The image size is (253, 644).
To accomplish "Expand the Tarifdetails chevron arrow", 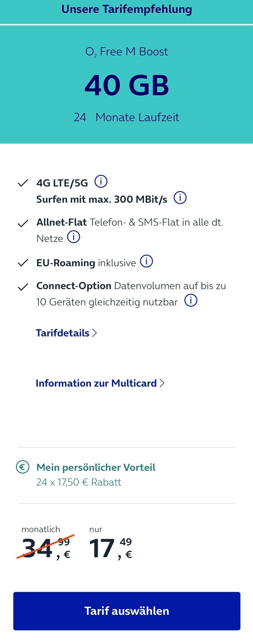I will (x=94, y=333).
